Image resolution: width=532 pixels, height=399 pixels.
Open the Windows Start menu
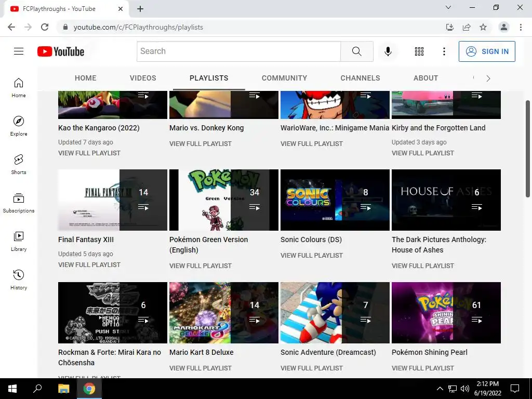click(12, 389)
